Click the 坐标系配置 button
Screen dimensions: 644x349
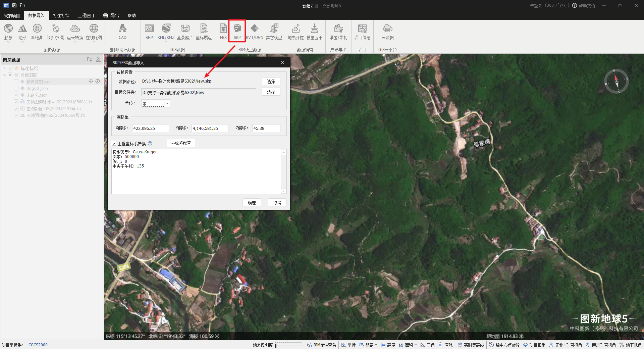pyautogui.click(x=181, y=143)
